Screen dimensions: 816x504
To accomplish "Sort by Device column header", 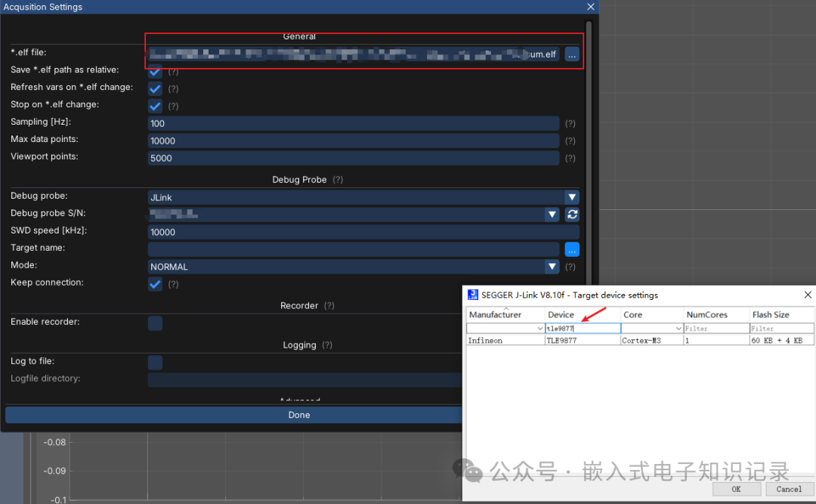I will (x=583, y=314).
